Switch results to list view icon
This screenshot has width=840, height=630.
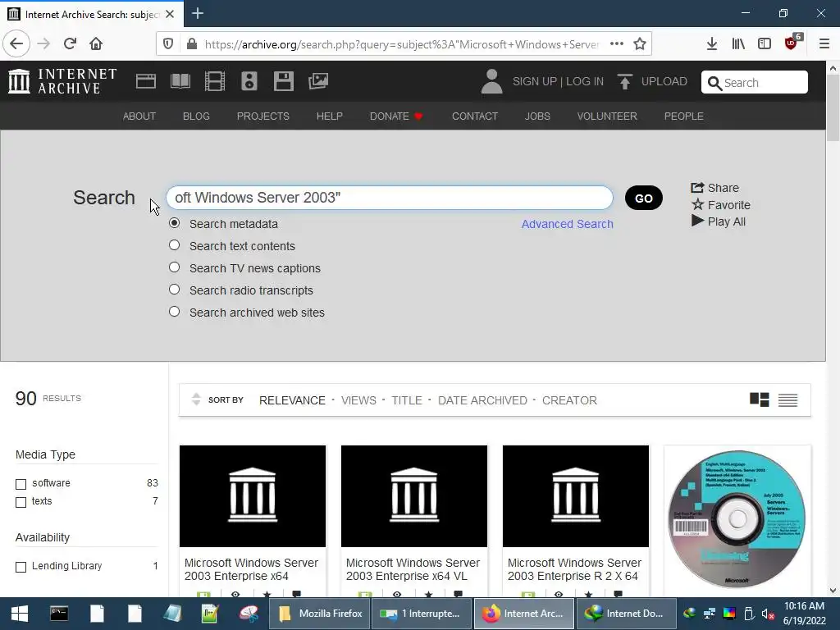(x=787, y=400)
